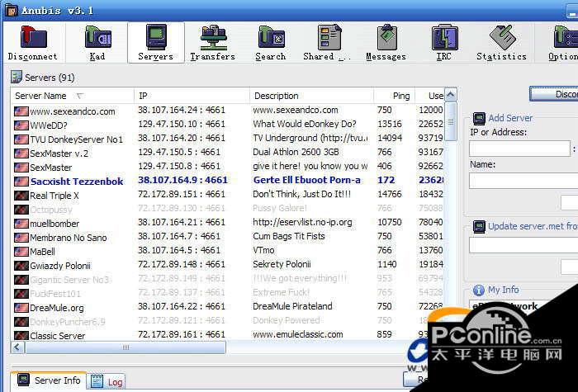Click the horizontal scrollbar thumb
Image resolution: width=578 pixels, height=392 pixels.
[126, 347]
